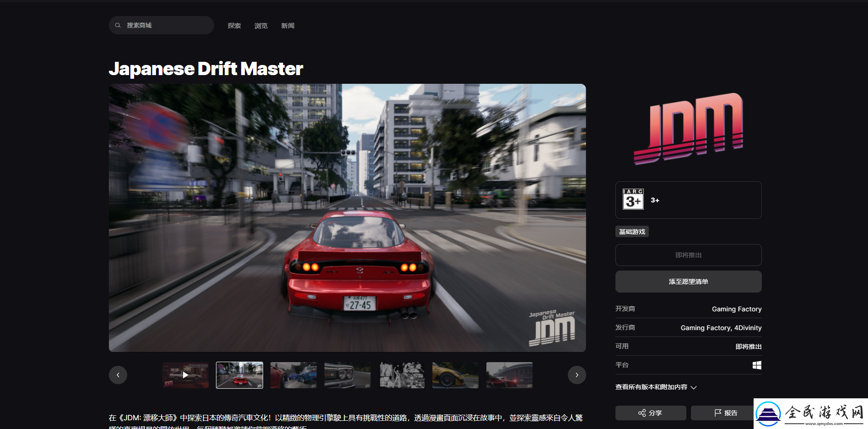
Task: Click the search magnifier icon
Action: tap(118, 26)
